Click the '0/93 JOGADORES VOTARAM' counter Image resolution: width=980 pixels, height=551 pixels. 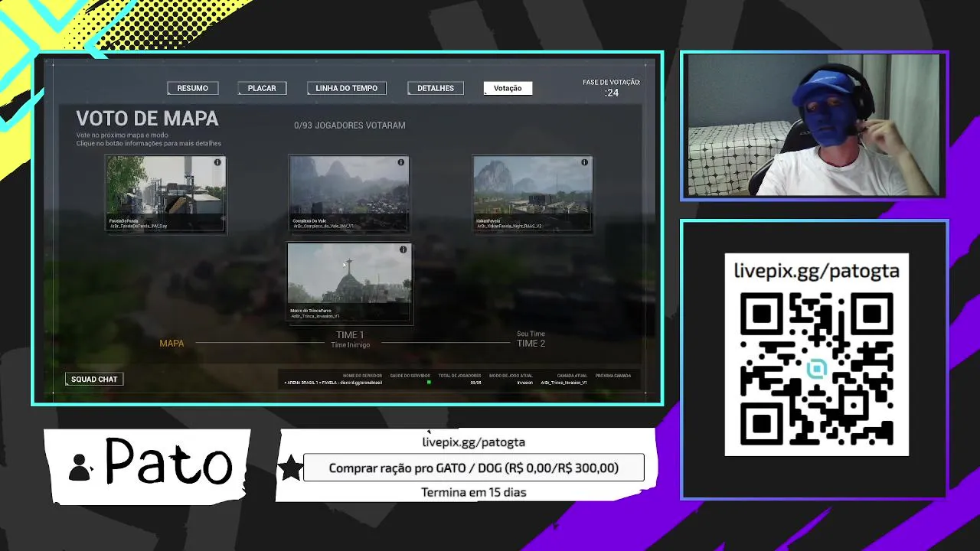(350, 126)
